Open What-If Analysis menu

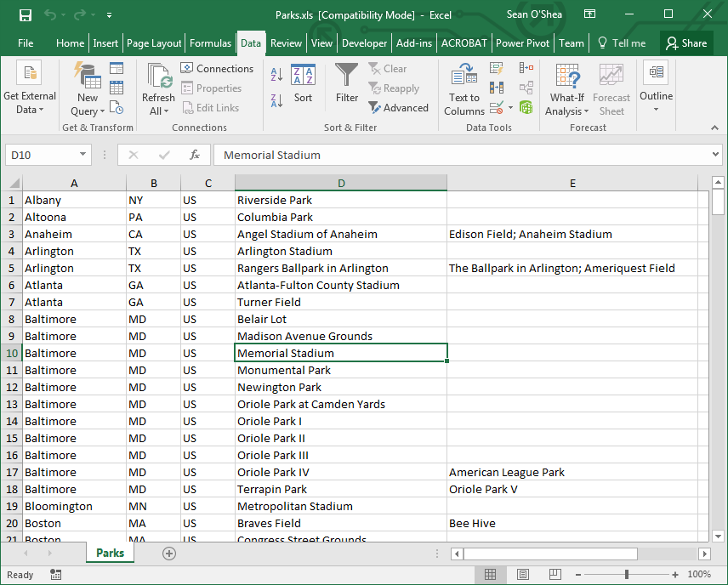coord(567,90)
